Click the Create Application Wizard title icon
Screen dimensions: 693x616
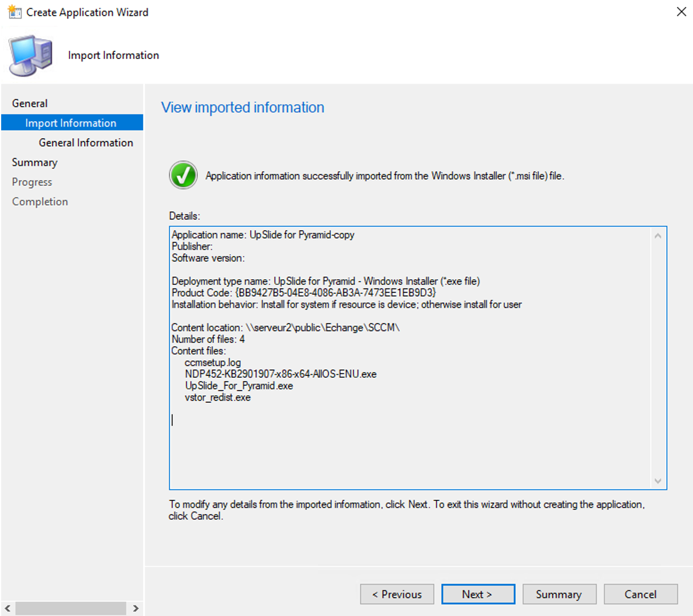pyautogui.click(x=15, y=12)
